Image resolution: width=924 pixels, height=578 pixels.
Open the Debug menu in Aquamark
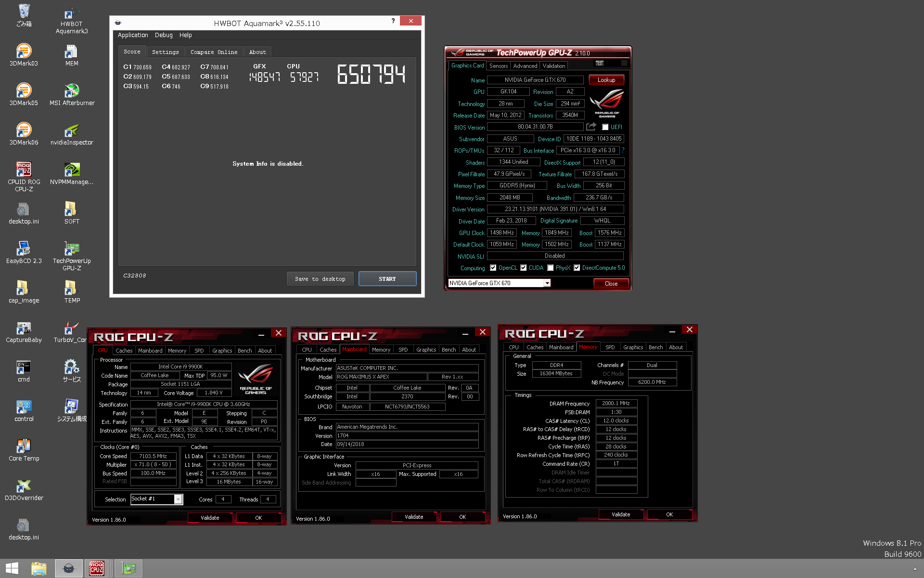click(164, 35)
